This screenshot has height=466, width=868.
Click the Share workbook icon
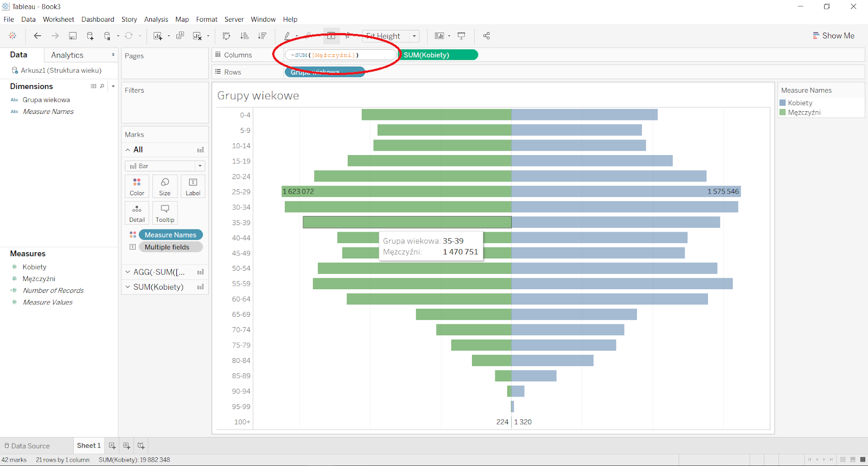point(487,36)
